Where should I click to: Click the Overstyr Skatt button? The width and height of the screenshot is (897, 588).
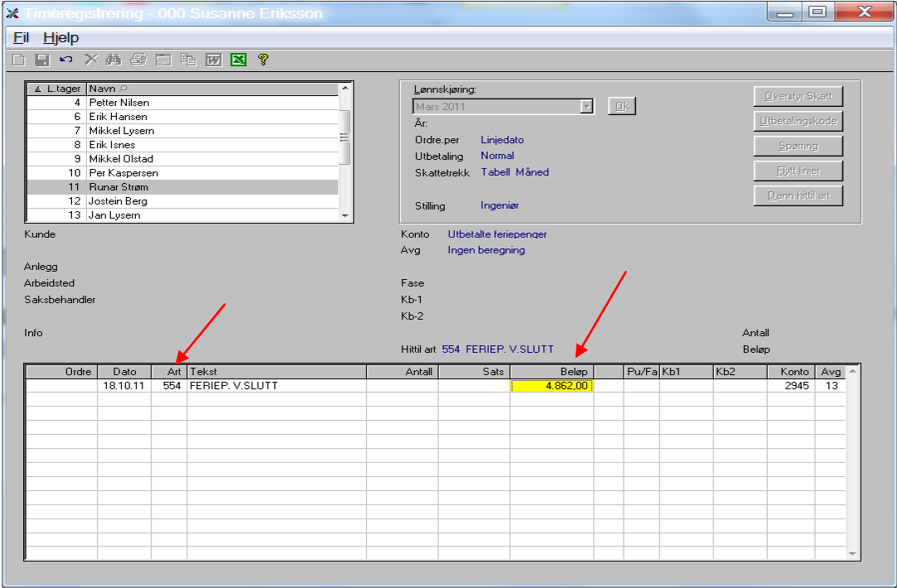coord(798,96)
